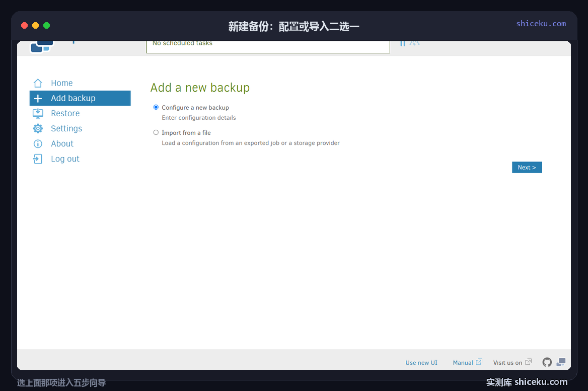Switch interface with Use new UI link
The image size is (588, 391).
click(421, 362)
